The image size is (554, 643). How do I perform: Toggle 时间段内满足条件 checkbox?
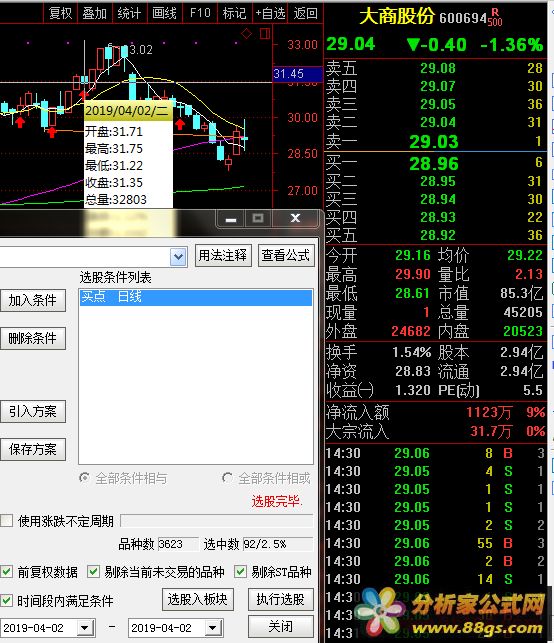coord(6,600)
